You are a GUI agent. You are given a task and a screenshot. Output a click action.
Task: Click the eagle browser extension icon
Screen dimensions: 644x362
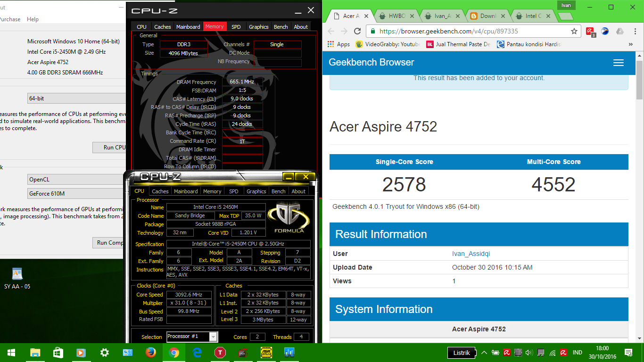click(x=605, y=31)
